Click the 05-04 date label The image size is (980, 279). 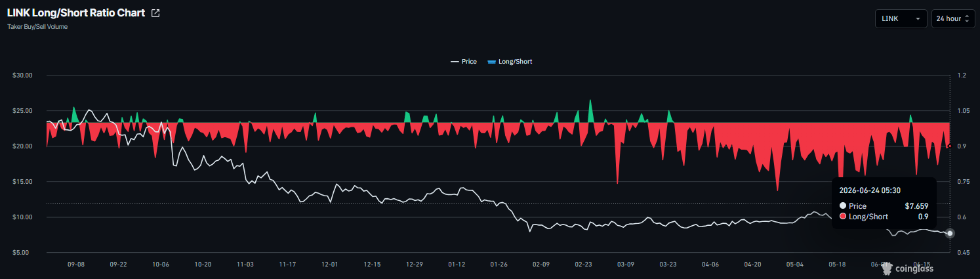[796, 265]
